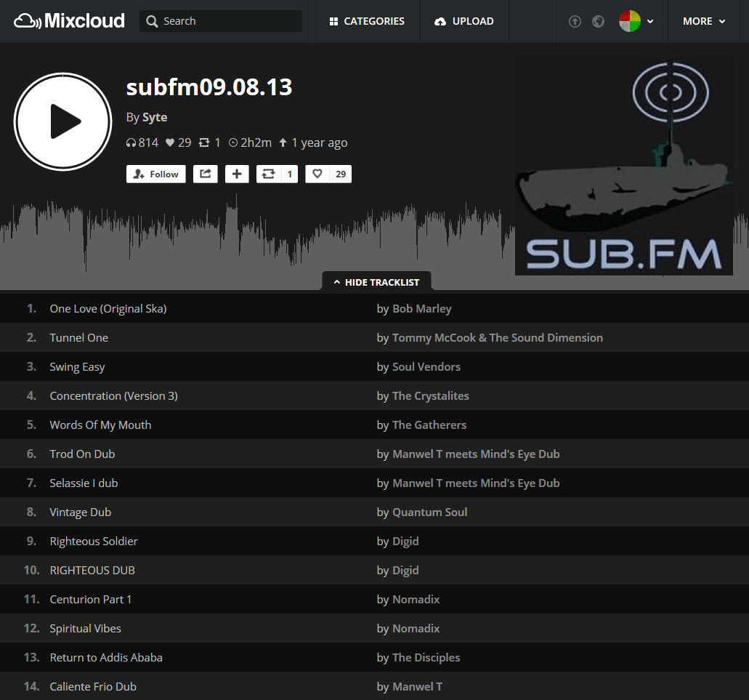Open artist The Crystalites

[x=430, y=396]
